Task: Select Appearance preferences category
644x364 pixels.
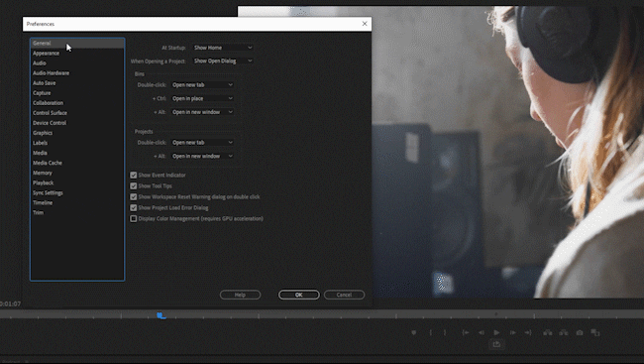Action: pos(77,53)
